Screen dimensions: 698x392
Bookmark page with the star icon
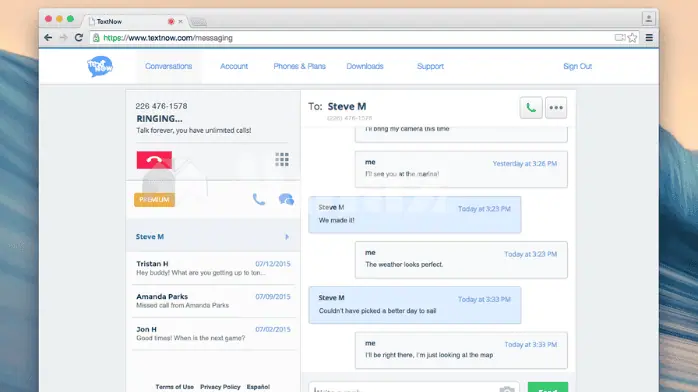[632, 38]
